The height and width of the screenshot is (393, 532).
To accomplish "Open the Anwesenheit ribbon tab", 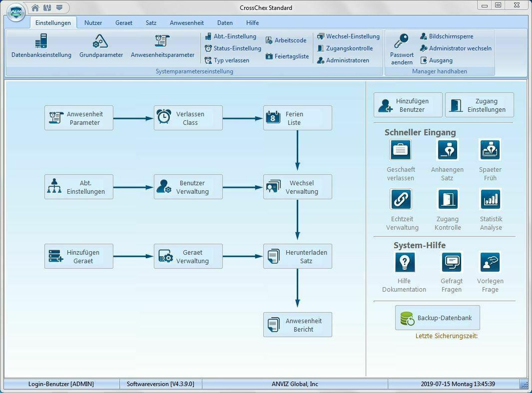I will (x=187, y=23).
